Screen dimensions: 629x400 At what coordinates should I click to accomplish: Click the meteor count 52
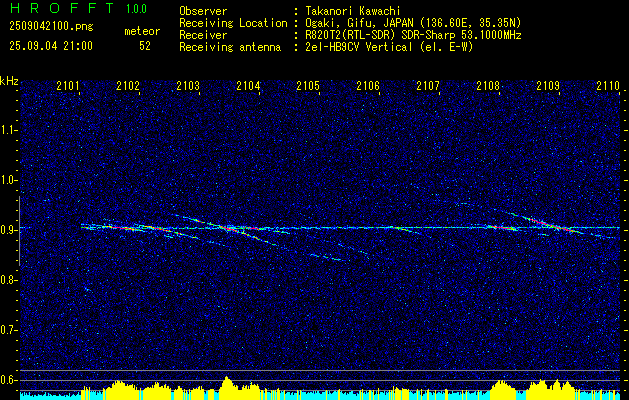click(145, 46)
